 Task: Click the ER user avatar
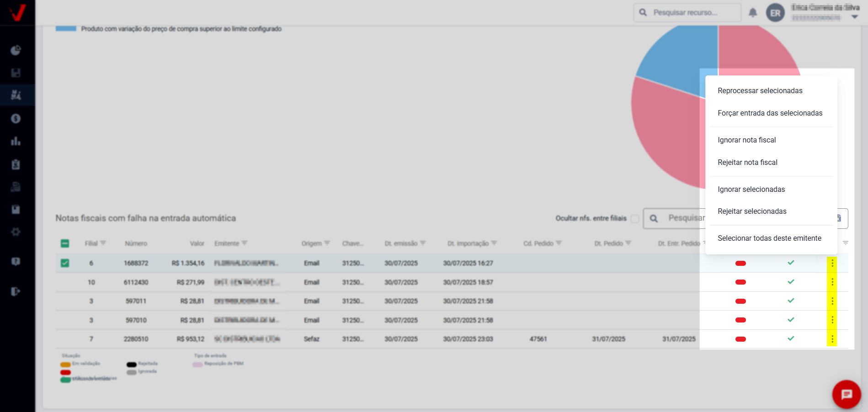[x=776, y=13]
